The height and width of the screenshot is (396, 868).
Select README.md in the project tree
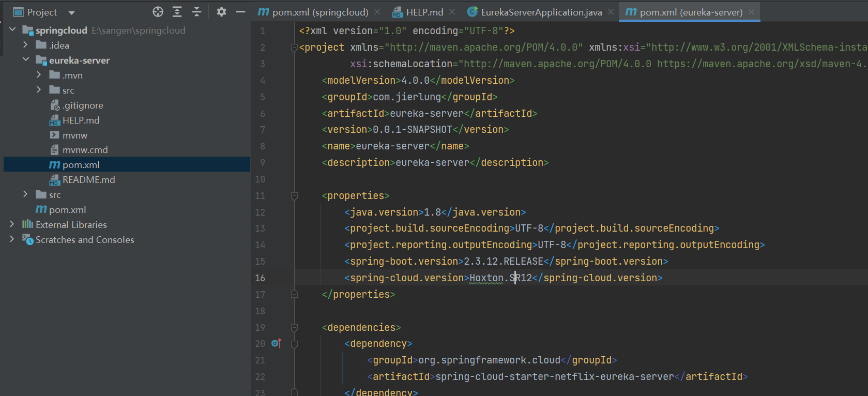coord(89,179)
